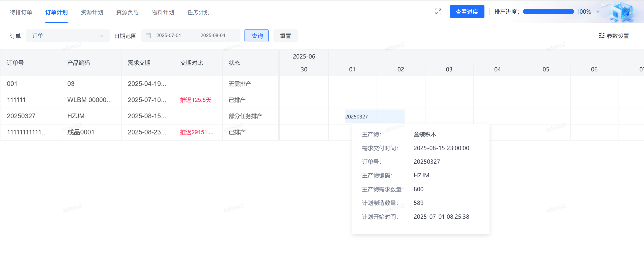The height and width of the screenshot is (253, 644).
Task: Click due date 2025-08-15... cell
Action: [148, 116]
